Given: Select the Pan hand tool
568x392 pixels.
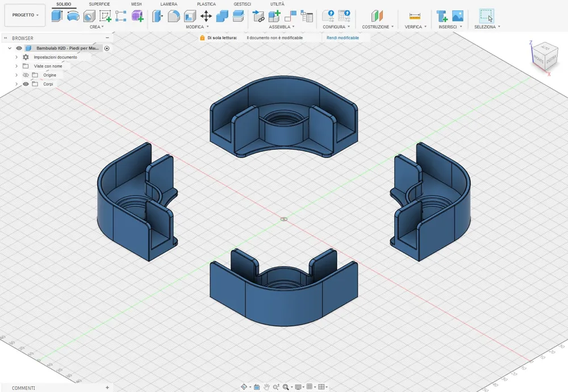Looking at the screenshot, I should tap(266, 387).
